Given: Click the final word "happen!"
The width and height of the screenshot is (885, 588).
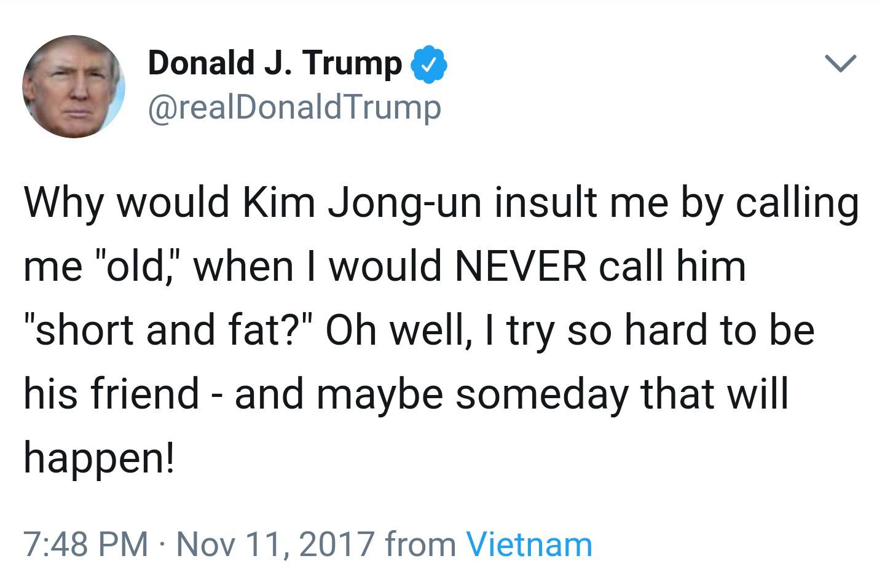Looking at the screenshot, I should pyautogui.click(x=99, y=457).
